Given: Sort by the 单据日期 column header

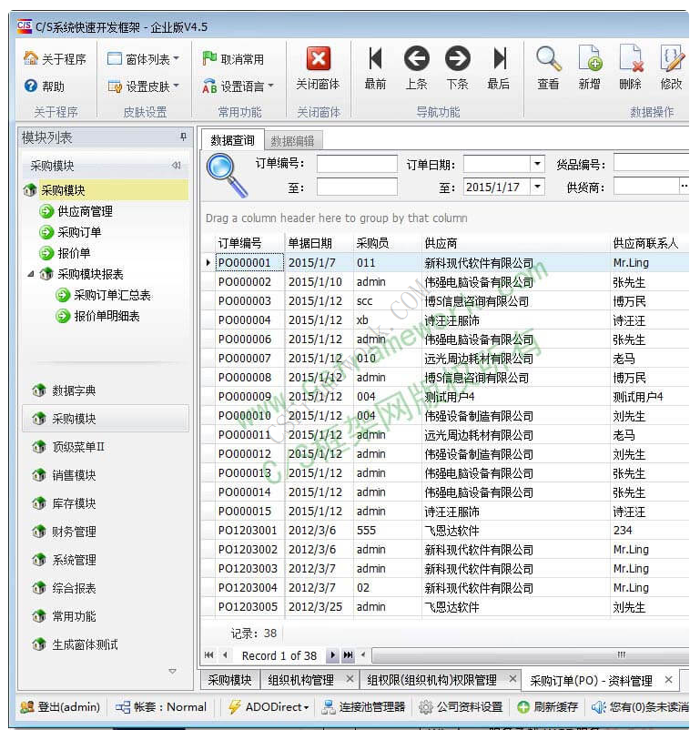Looking at the screenshot, I should click(319, 242).
